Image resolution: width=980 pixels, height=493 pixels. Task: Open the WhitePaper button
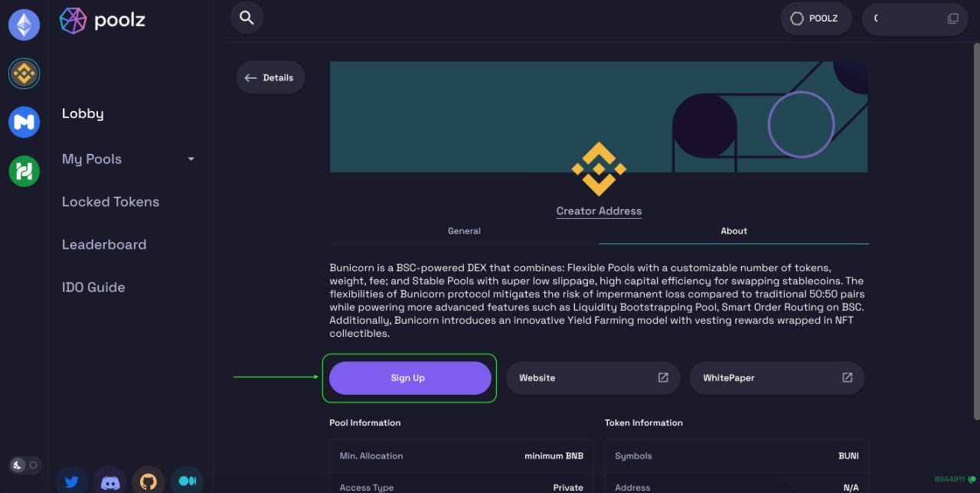[777, 378]
